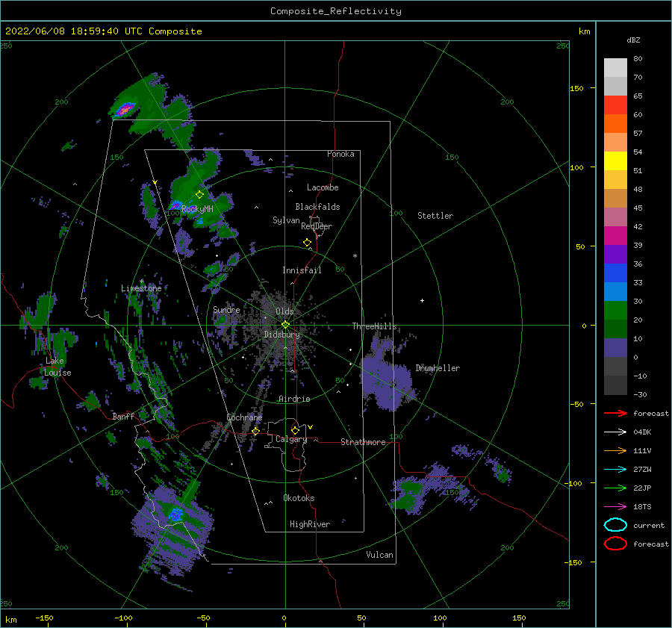This screenshot has height=628, width=672.
Task: Click the RockyMH label
Action: (x=197, y=209)
